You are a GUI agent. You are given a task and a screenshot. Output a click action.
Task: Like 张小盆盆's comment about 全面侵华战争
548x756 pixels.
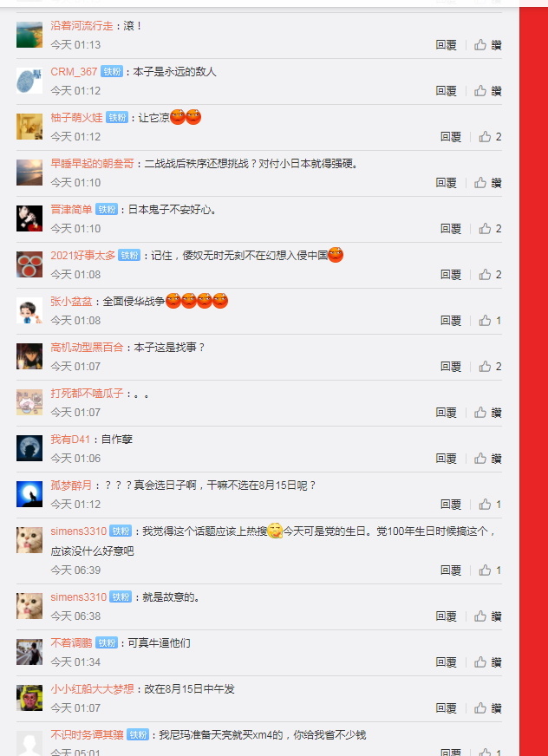490,320
